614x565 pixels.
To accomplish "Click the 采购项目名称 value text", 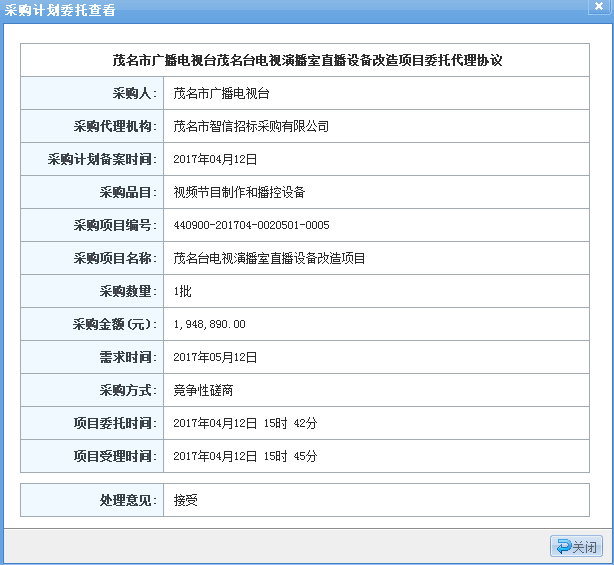I will [x=269, y=258].
